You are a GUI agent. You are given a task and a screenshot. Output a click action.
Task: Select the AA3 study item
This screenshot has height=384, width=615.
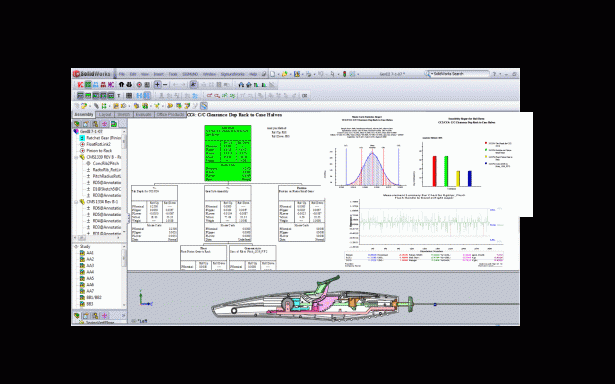pyautogui.click(x=90, y=266)
